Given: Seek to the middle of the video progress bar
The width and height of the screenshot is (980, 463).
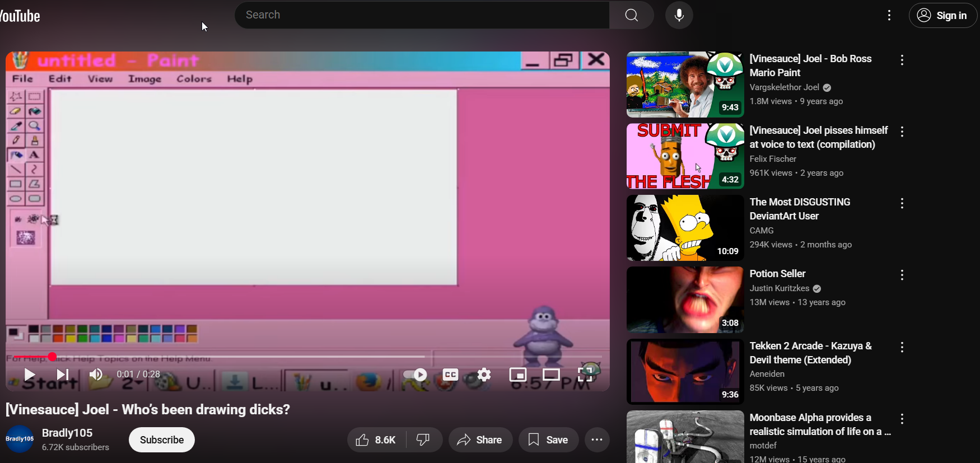Looking at the screenshot, I should coord(308,357).
